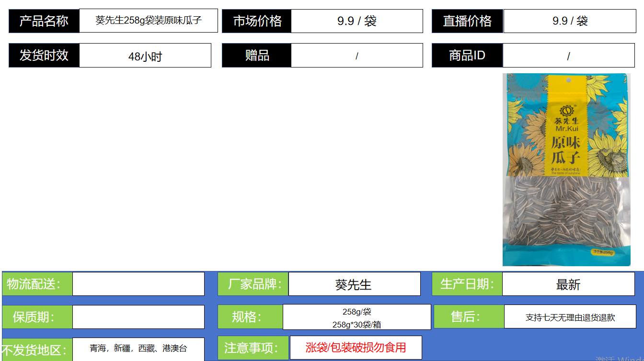Image resolution: width=644 pixels, height=361 pixels.
Task: Click the 支持七天无理由退货退款 after-sales cell
Action: tap(570, 317)
